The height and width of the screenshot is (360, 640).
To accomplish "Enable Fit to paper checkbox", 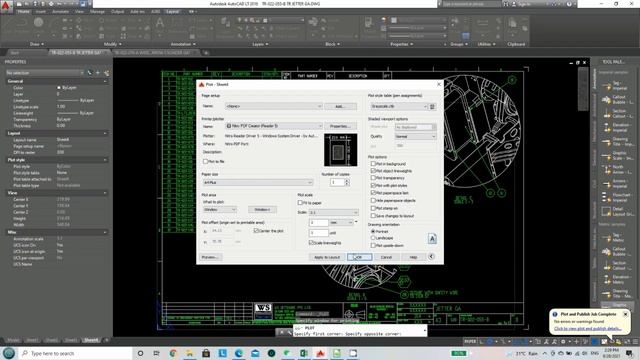I will (300, 202).
